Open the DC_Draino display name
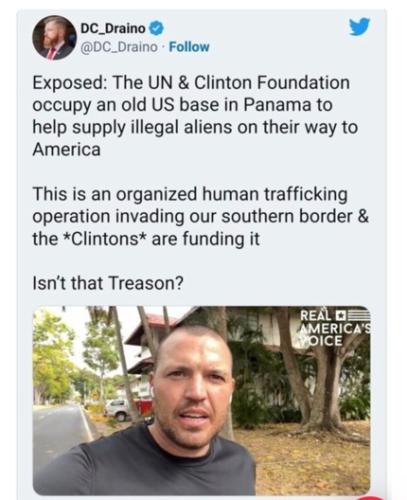 [113, 29]
